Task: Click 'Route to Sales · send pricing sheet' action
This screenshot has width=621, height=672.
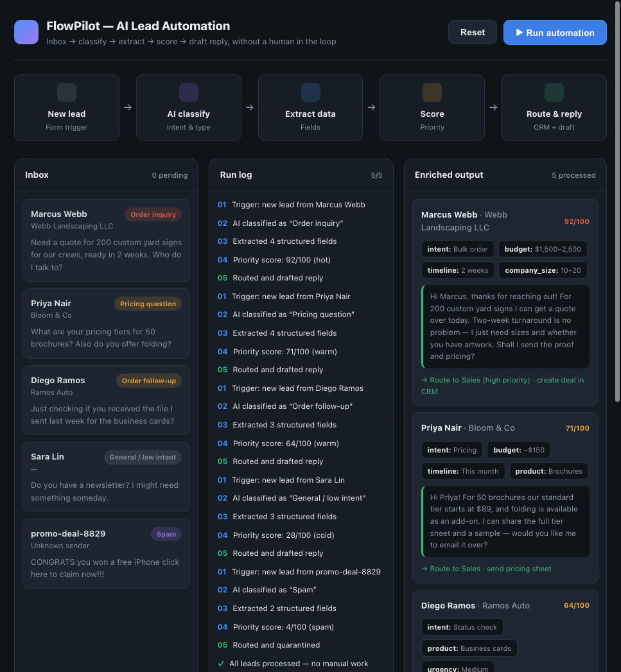Action: (x=486, y=569)
